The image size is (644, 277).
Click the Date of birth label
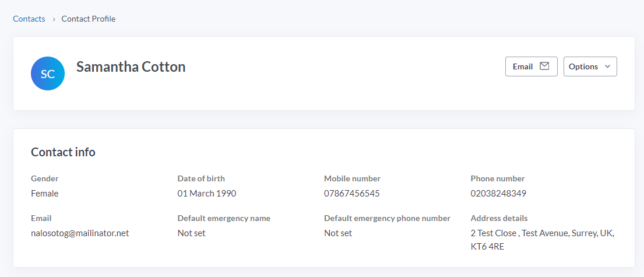(201, 178)
